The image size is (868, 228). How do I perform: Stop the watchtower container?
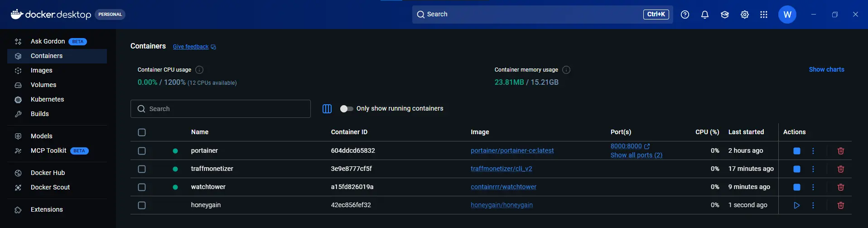point(797,187)
